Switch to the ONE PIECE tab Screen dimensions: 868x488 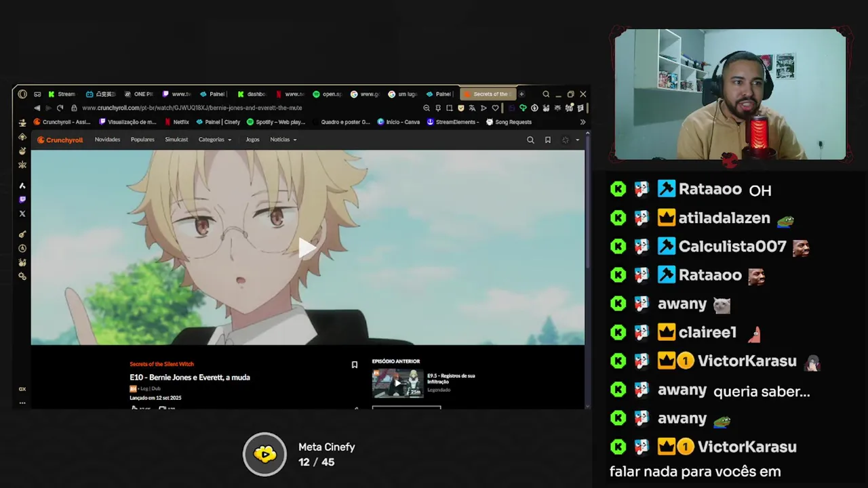point(138,94)
